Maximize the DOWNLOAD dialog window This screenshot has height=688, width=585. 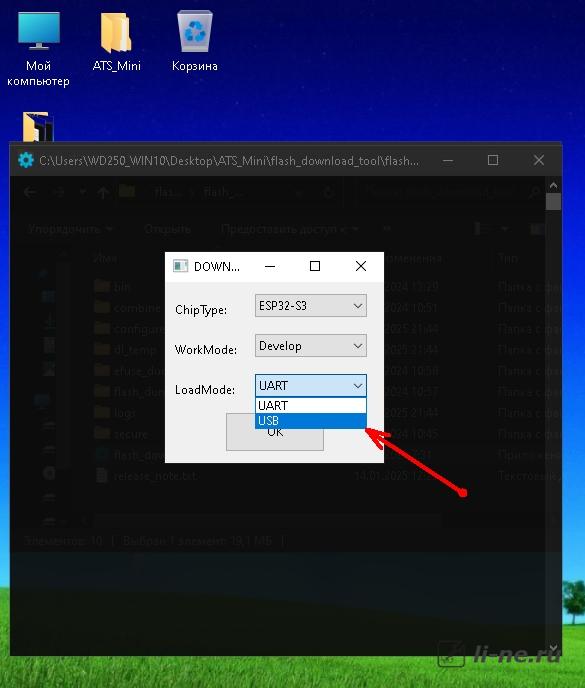315,266
